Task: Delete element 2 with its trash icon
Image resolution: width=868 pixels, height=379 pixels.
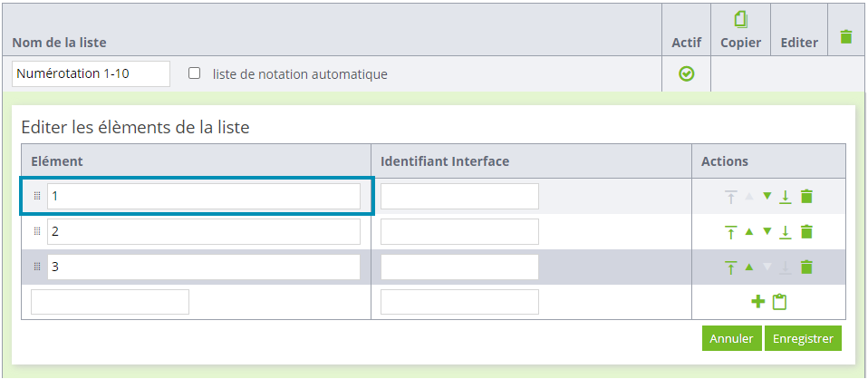Action: [806, 231]
